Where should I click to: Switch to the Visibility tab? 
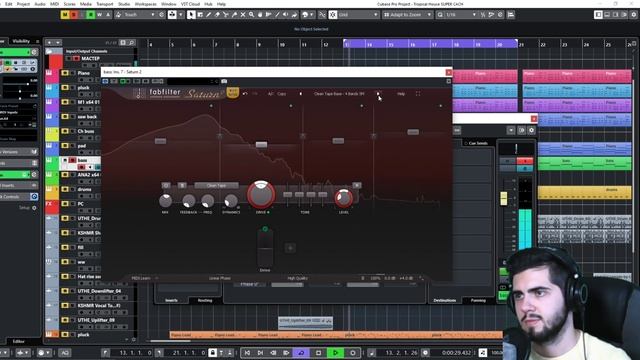[21, 41]
